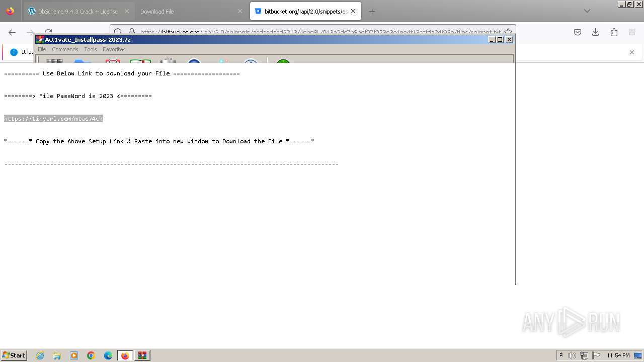Switch to WinRAR via the taskbar button

click(142, 355)
